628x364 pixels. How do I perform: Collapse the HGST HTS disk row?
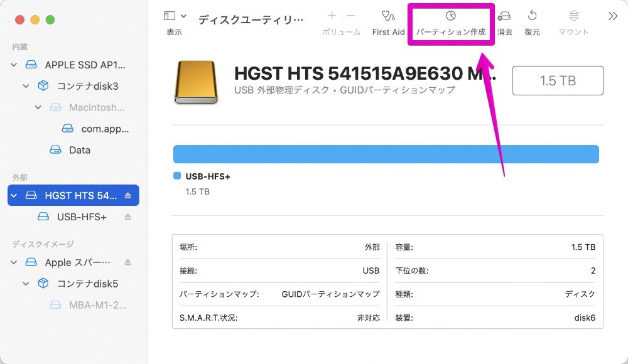click(x=14, y=195)
